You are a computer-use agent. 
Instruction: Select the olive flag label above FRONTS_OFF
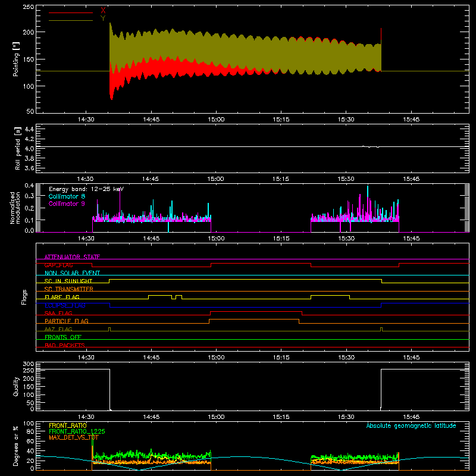pyautogui.click(x=58, y=329)
